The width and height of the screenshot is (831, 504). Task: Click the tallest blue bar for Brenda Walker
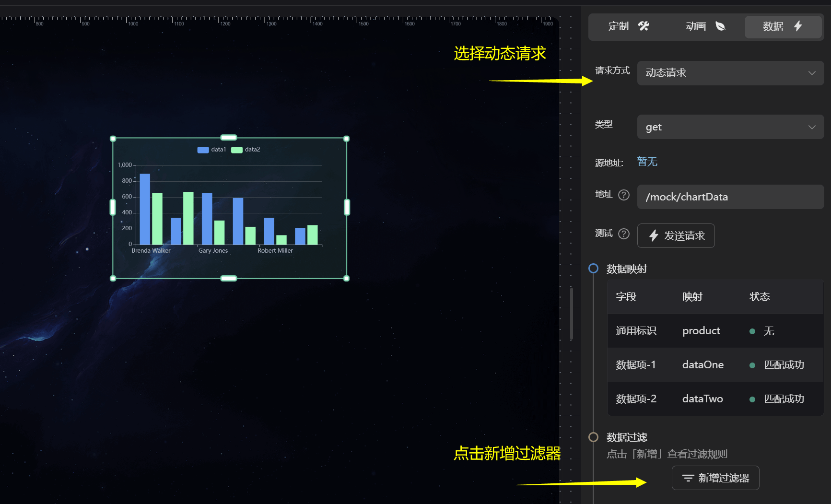(x=145, y=209)
